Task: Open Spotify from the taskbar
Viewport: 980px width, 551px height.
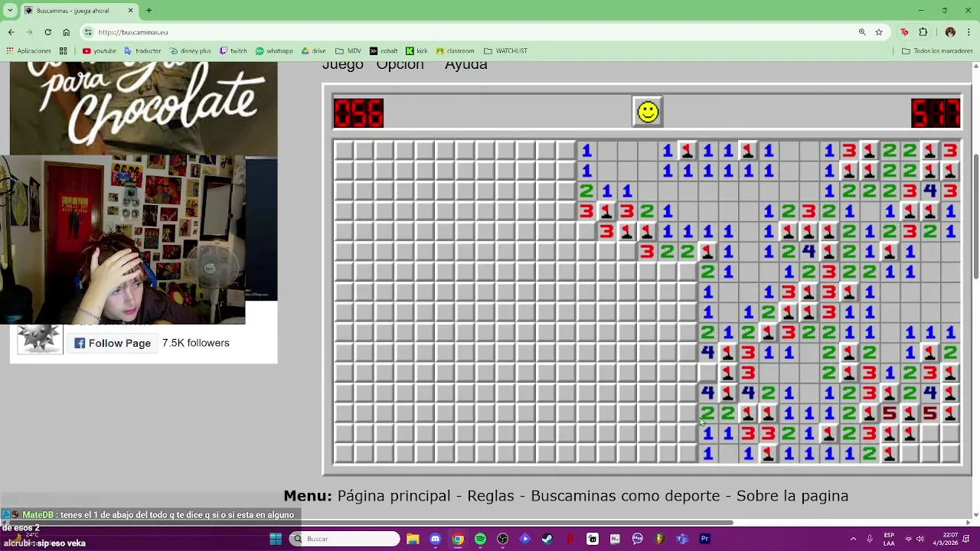Action: [x=480, y=539]
